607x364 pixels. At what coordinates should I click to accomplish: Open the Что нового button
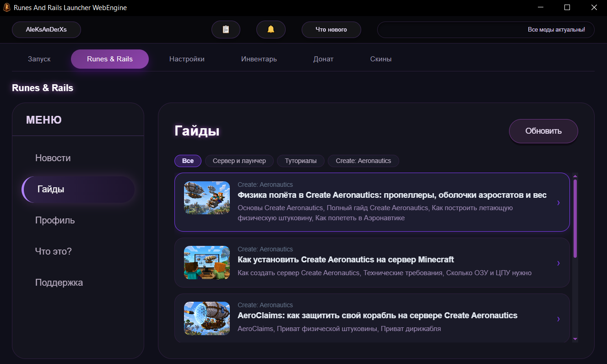click(x=331, y=29)
